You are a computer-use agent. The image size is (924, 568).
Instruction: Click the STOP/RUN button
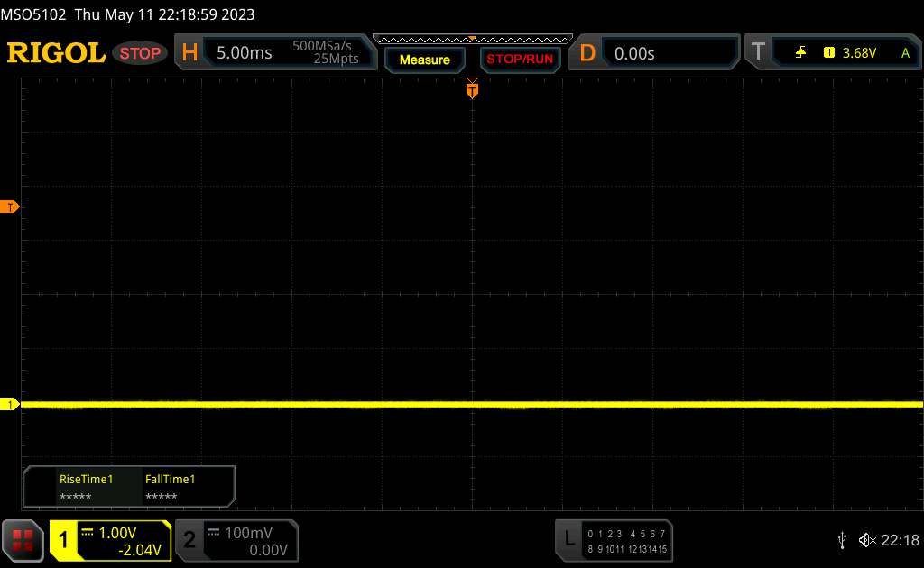(x=520, y=60)
